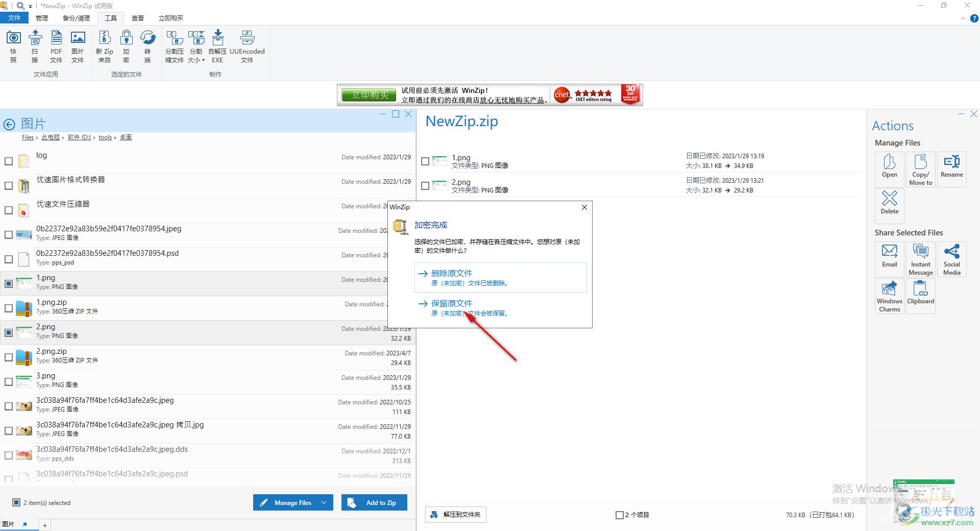Click the 软件 (D:) breadcrumb link

pyautogui.click(x=79, y=137)
